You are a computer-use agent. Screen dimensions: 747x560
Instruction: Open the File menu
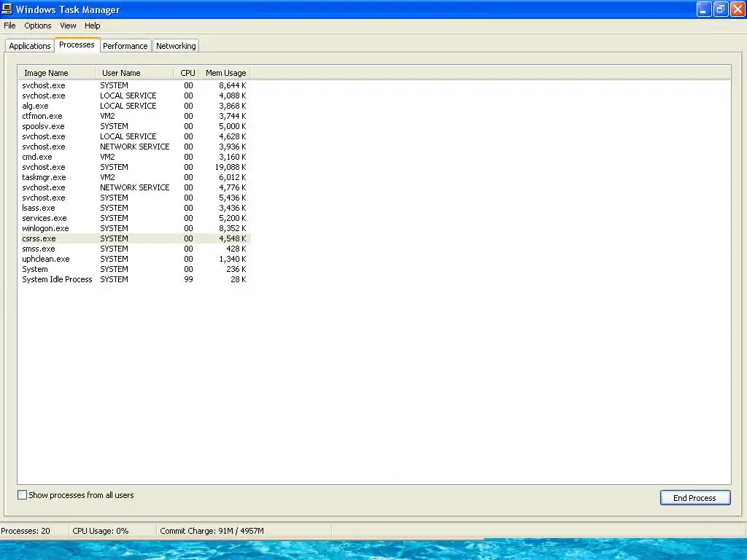click(x=9, y=26)
